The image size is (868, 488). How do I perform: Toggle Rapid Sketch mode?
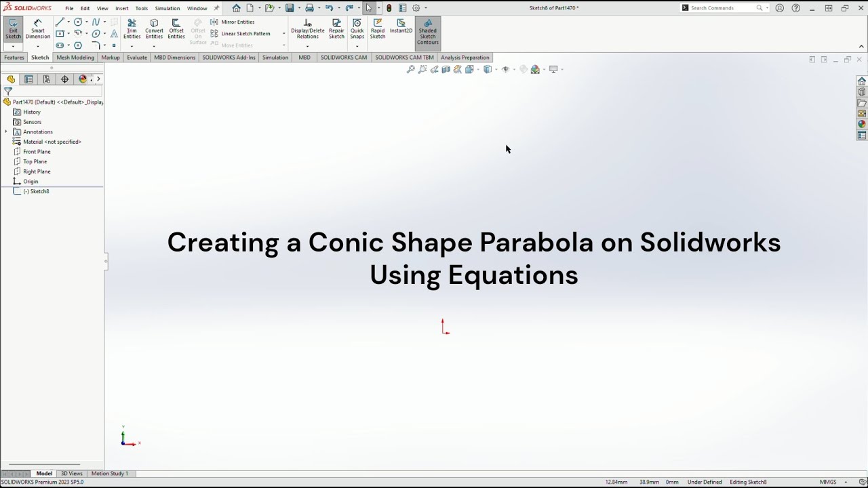tap(378, 29)
